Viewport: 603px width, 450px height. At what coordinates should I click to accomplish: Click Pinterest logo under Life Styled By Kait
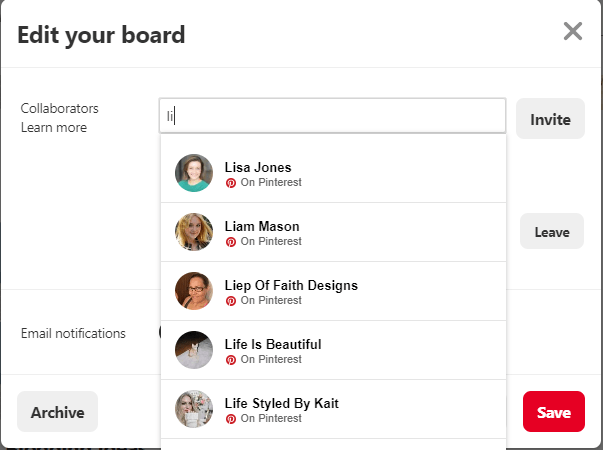(231, 419)
